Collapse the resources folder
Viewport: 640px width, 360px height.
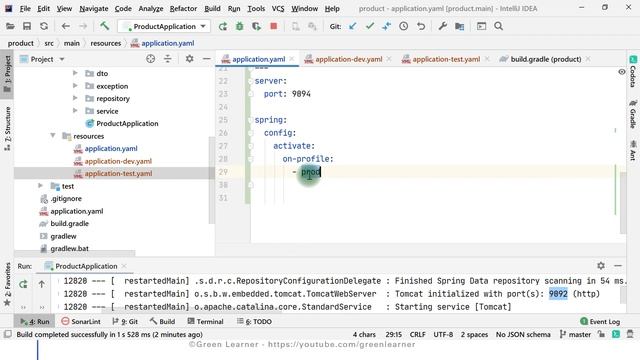[x=53, y=136]
